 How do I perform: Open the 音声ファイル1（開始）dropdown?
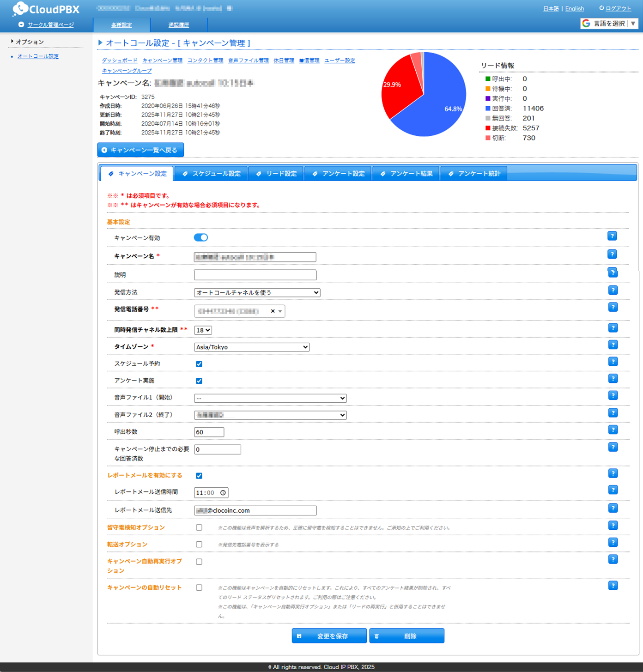pos(270,398)
